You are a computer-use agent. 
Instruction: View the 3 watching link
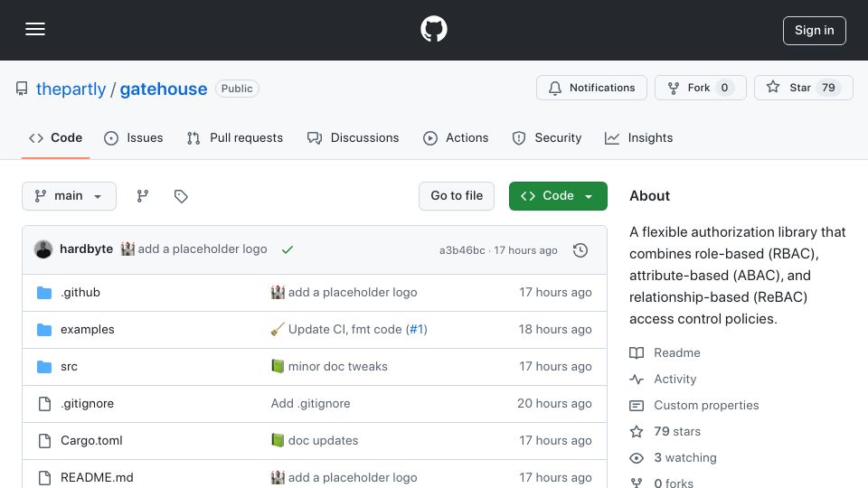[685, 457]
